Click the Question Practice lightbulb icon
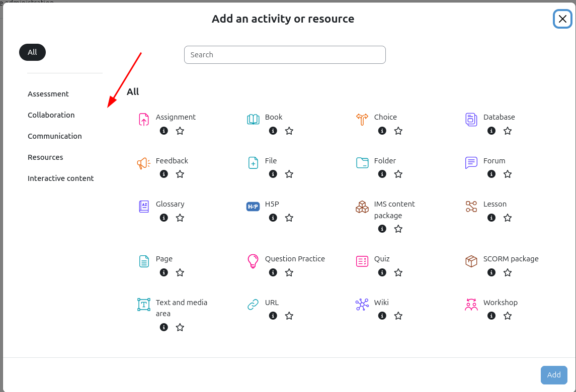This screenshot has height=392, width=576. 253,261
